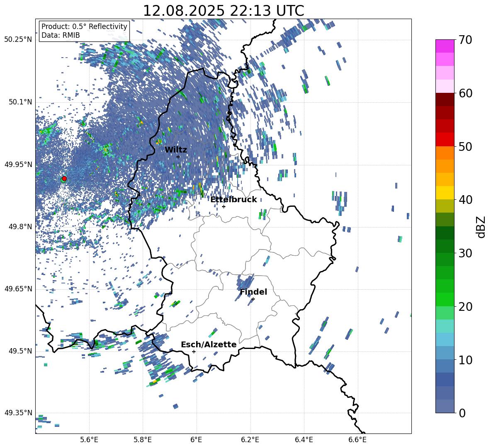Click the 5.6°E longitude label
The image size is (491, 448).
[89, 440]
